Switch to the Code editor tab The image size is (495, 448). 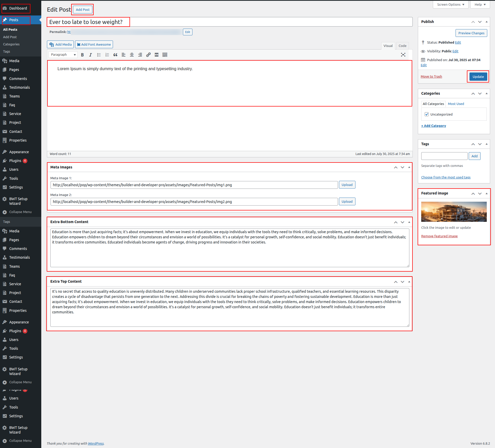coord(402,46)
